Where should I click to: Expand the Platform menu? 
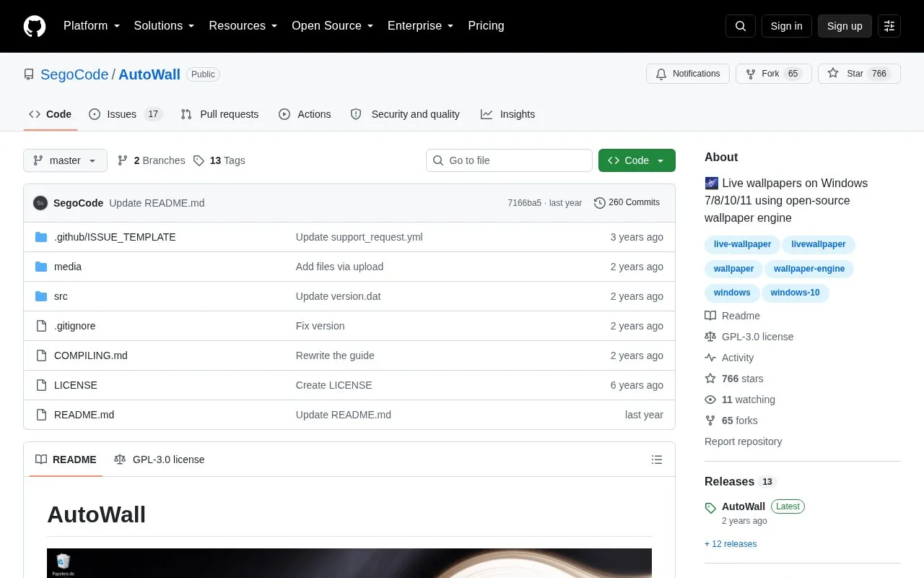click(92, 26)
